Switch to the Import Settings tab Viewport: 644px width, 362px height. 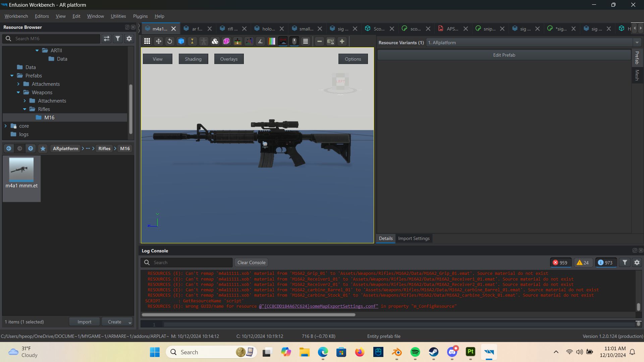(414, 238)
